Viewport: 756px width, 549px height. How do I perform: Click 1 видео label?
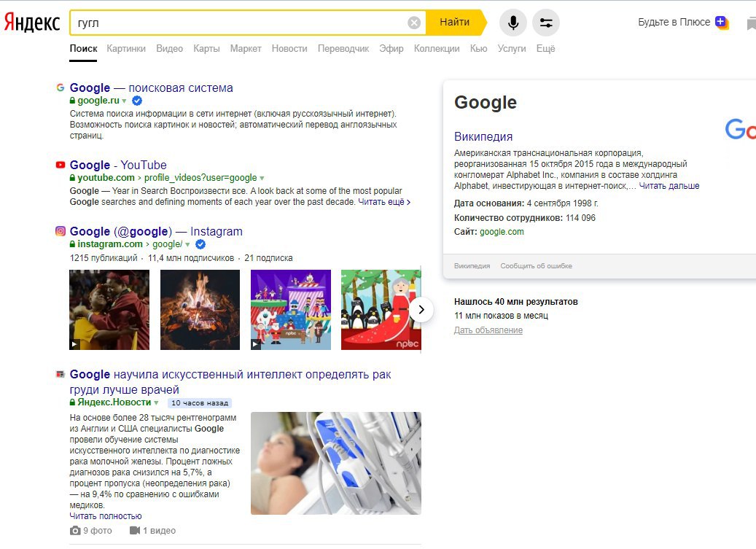pyautogui.click(x=159, y=531)
